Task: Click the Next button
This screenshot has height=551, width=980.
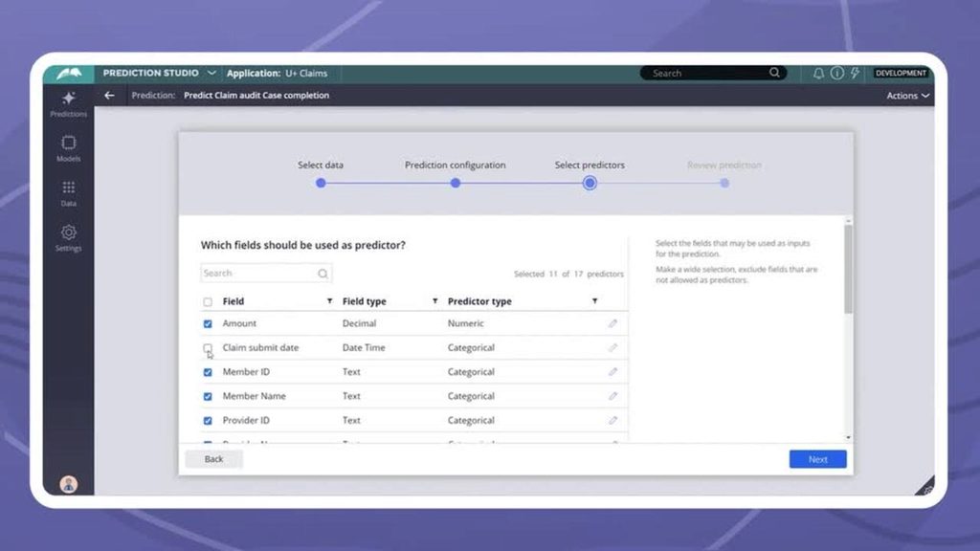Action: coord(817,459)
